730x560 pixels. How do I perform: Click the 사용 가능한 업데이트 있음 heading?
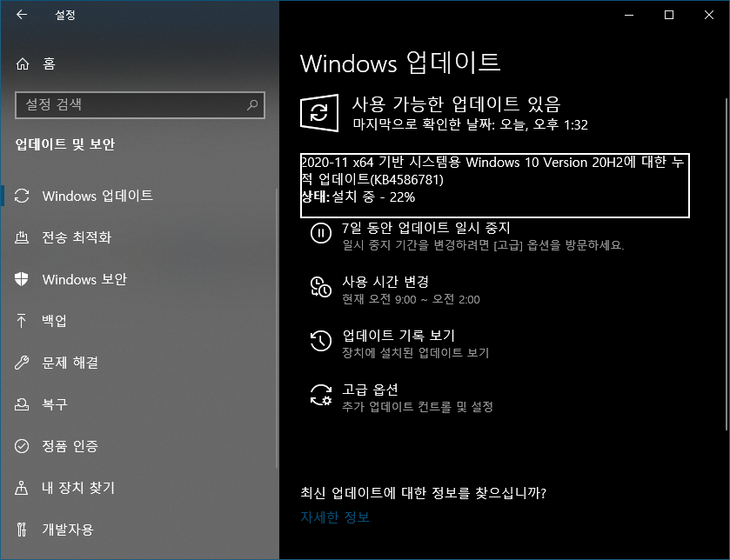tap(456, 103)
